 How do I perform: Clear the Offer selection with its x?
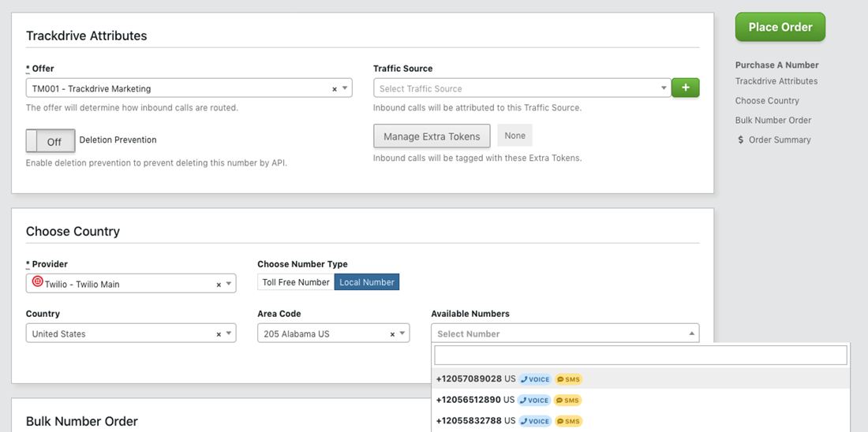[x=335, y=88]
